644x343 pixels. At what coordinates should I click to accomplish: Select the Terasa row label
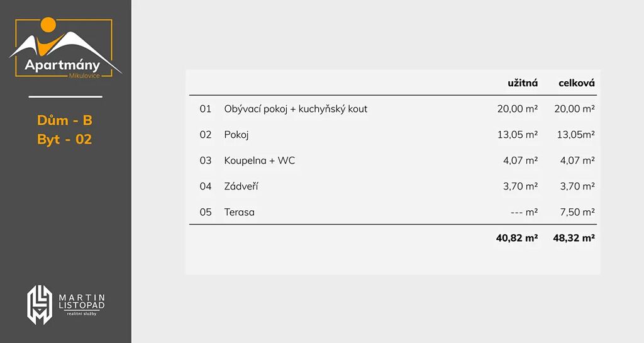point(240,212)
